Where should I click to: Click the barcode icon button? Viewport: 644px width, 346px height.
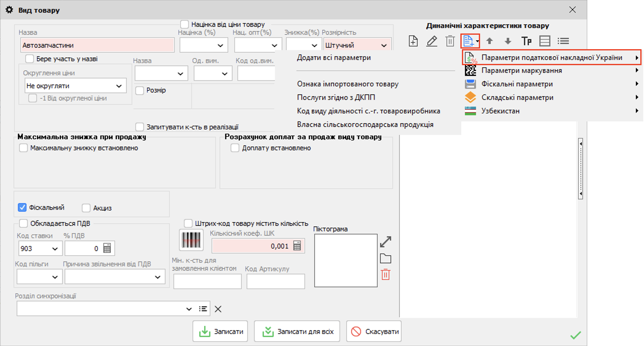[191, 240]
